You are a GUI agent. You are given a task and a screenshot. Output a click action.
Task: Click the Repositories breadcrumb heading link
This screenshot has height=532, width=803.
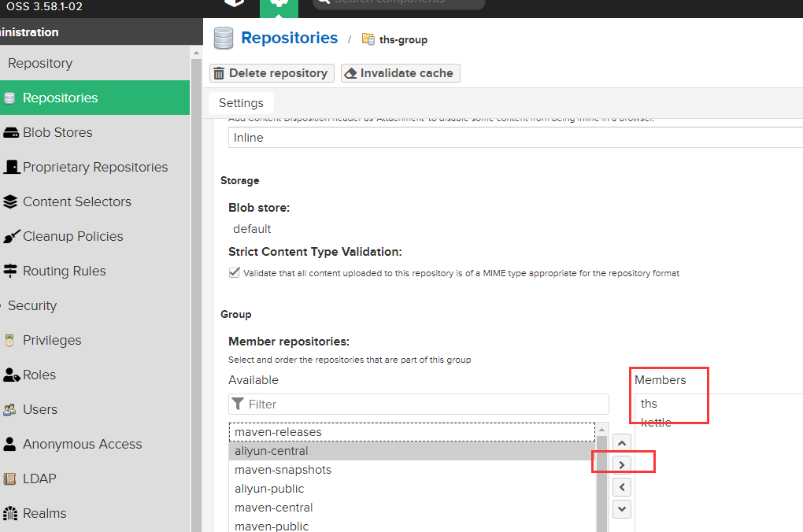click(x=289, y=38)
